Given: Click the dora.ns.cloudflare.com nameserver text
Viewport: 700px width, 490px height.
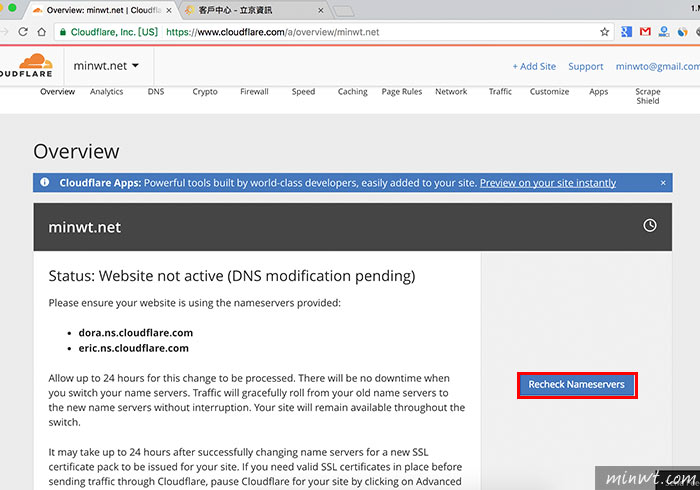Looking at the screenshot, I should click(136, 333).
